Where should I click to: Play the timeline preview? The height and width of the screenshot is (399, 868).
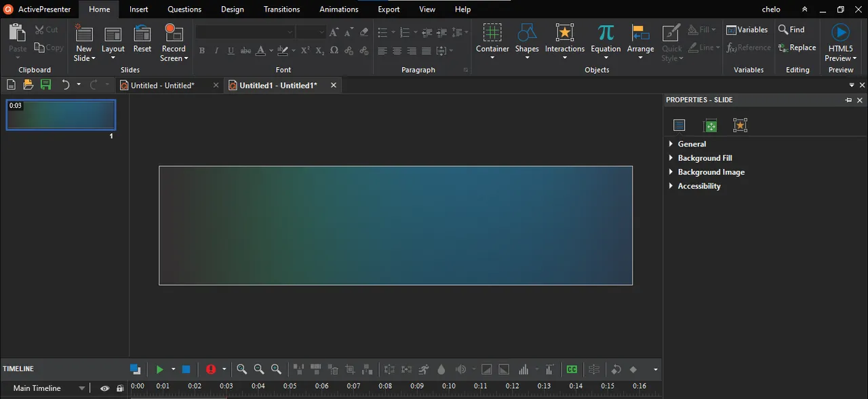pos(159,369)
